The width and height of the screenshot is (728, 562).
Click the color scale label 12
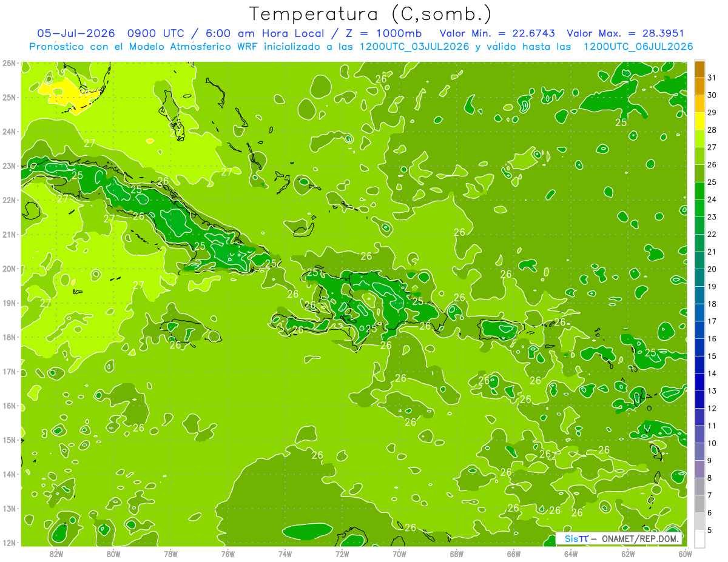coord(712,408)
